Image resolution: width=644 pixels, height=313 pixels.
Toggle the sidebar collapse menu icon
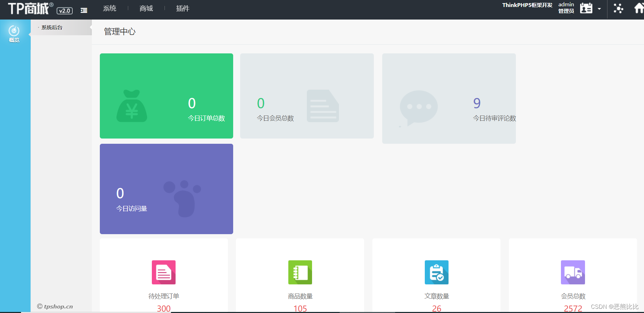coord(84,10)
